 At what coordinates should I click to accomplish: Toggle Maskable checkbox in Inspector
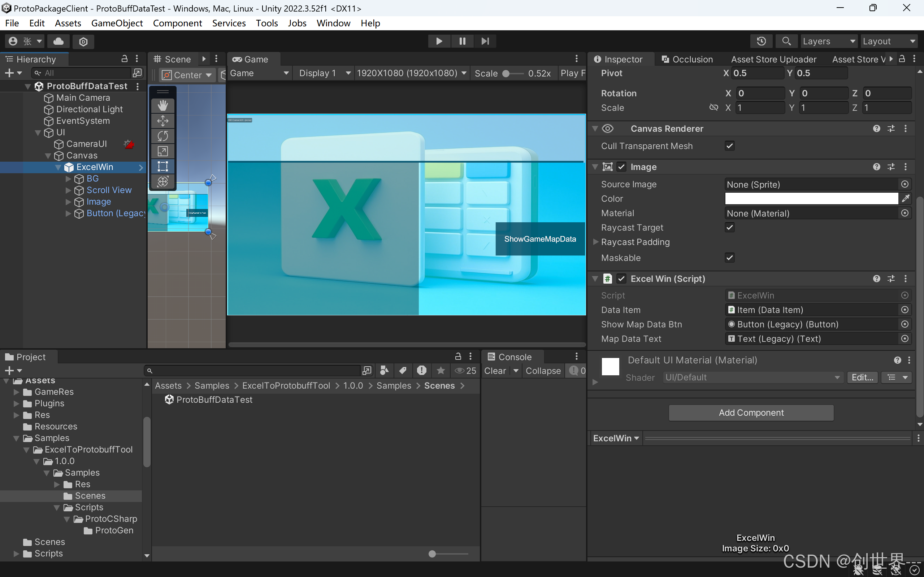pos(730,258)
